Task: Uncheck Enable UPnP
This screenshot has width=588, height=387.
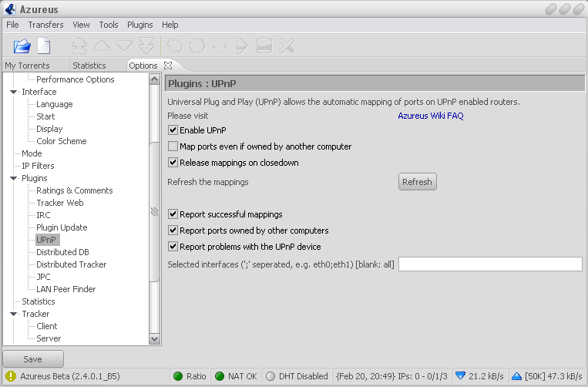Action: pyautogui.click(x=173, y=130)
